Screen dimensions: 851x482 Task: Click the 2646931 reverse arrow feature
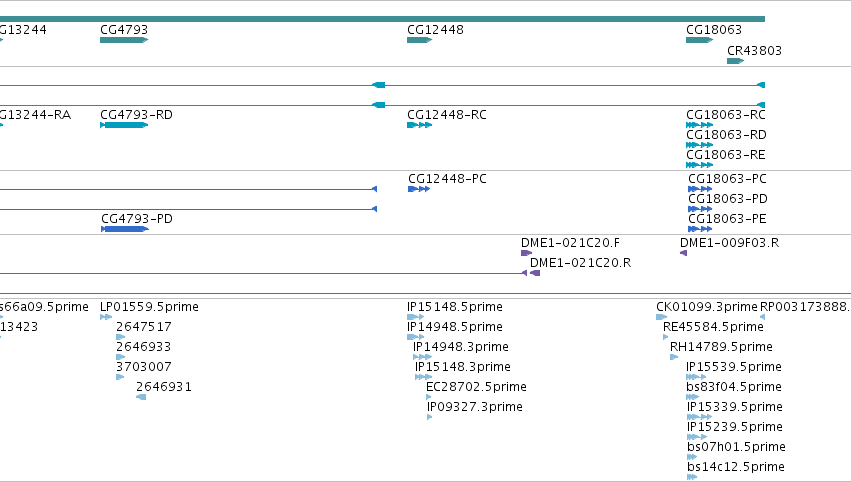pyautogui.click(x=141, y=397)
